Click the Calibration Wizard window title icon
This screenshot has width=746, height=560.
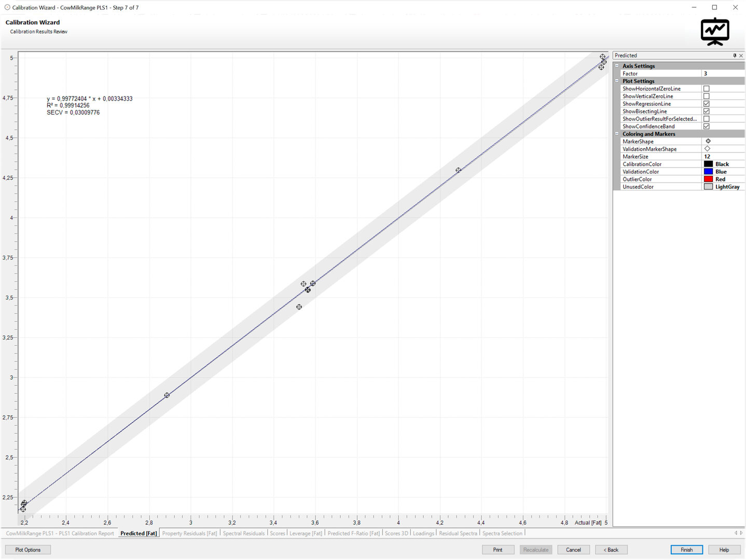(6, 7)
